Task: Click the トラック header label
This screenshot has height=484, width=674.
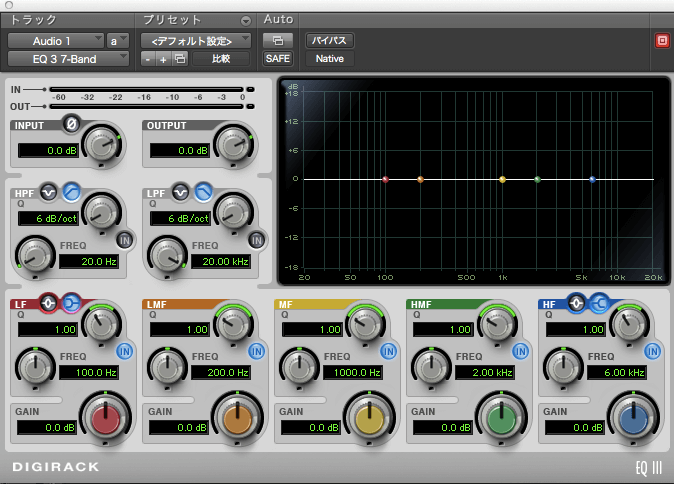Action: [34, 20]
